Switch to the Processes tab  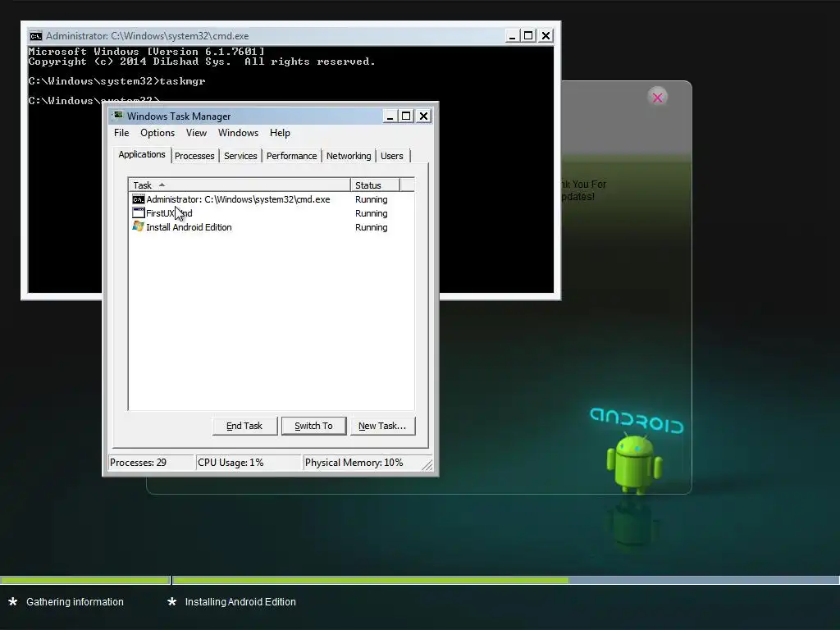click(194, 156)
